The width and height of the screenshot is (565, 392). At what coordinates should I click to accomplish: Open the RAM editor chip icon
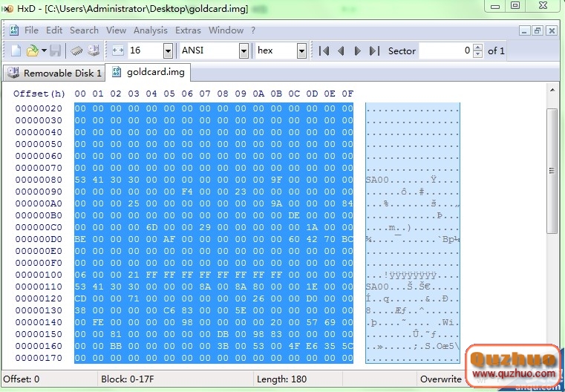click(76, 50)
